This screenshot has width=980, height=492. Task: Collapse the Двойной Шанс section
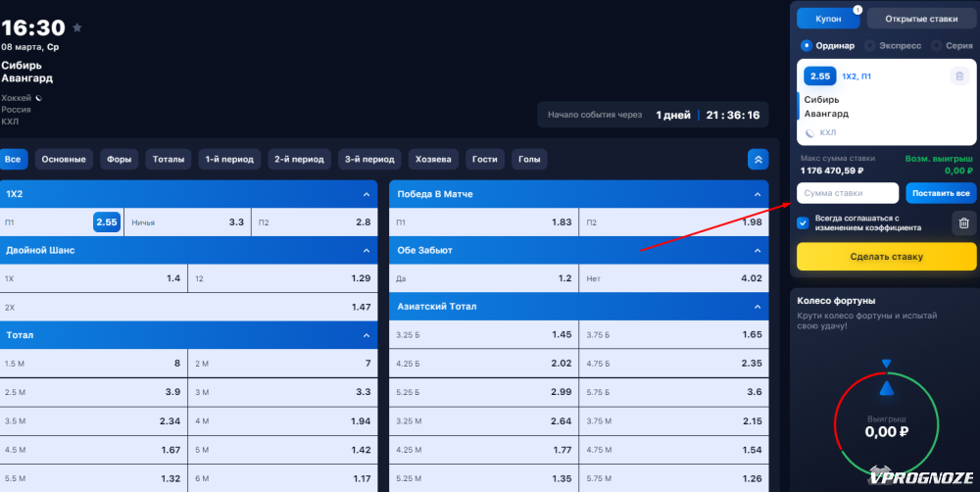367,250
